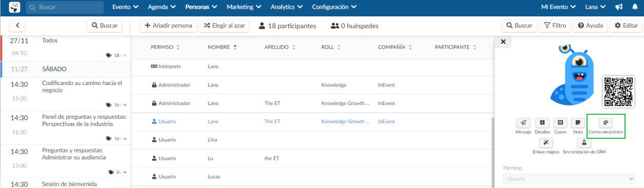Click the Editar gear button
Screen dimensions: 644x188
pyautogui.click(x=626, y=25)
